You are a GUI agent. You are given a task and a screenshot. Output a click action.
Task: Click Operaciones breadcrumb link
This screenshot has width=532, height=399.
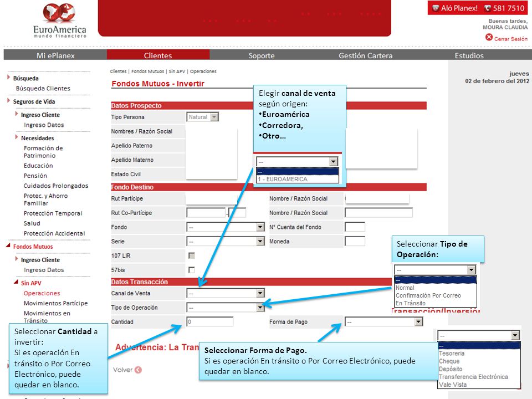point(203,71)
